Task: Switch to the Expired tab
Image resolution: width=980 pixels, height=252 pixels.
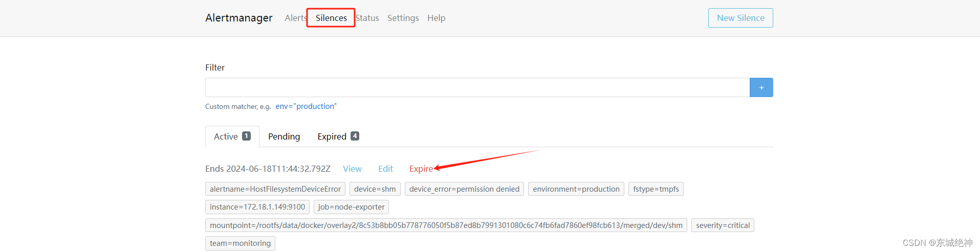Action: 338,136
